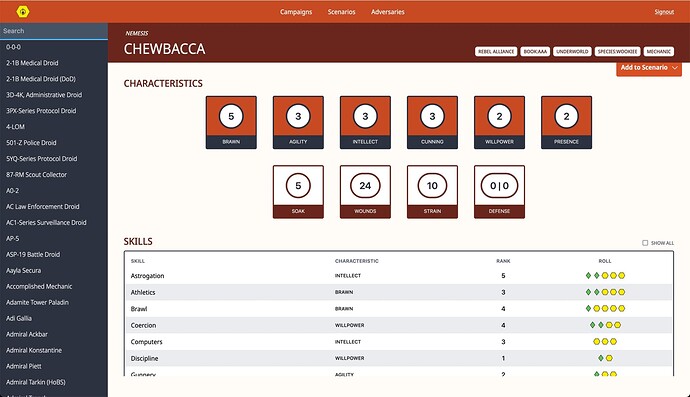Click the Mechanic tag button
The image size is (690, 397).
point(658,51)
